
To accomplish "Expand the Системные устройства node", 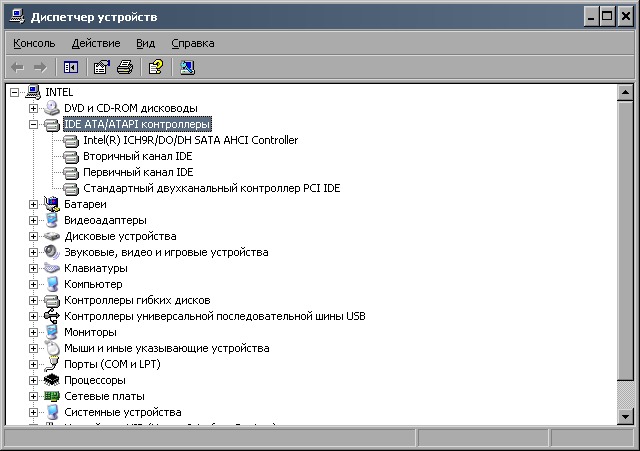I will click(x=33, y=412).
